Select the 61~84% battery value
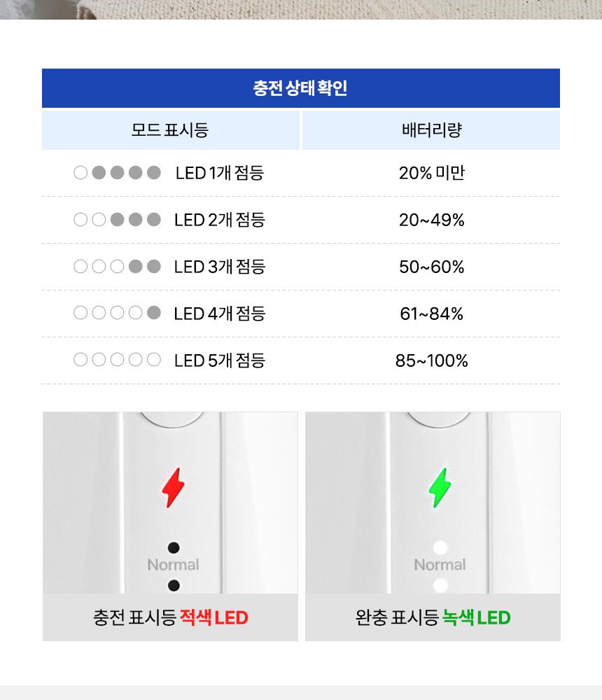 (x=431, y=314)
